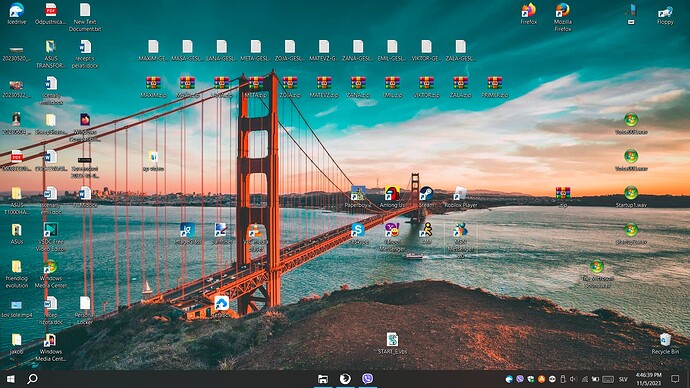Screen dimensions: 690x388
Task: Open the Floppy shortcut icon
Action: pos(665,15)
